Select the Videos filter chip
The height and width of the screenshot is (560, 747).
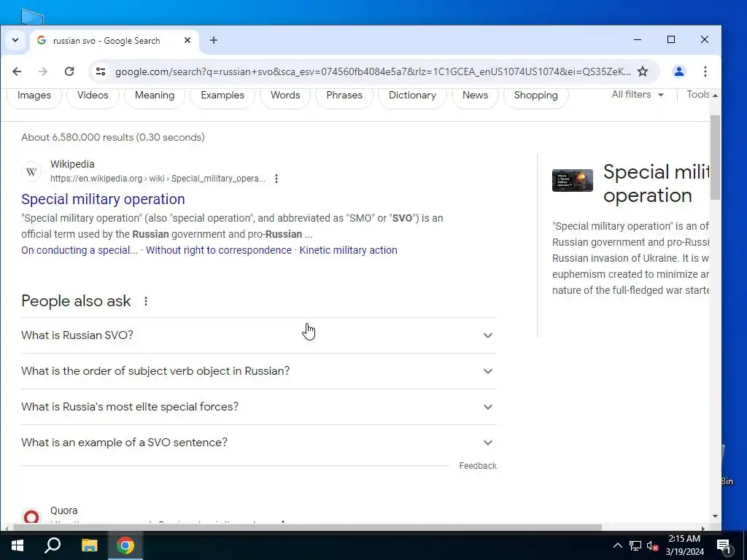93,96
